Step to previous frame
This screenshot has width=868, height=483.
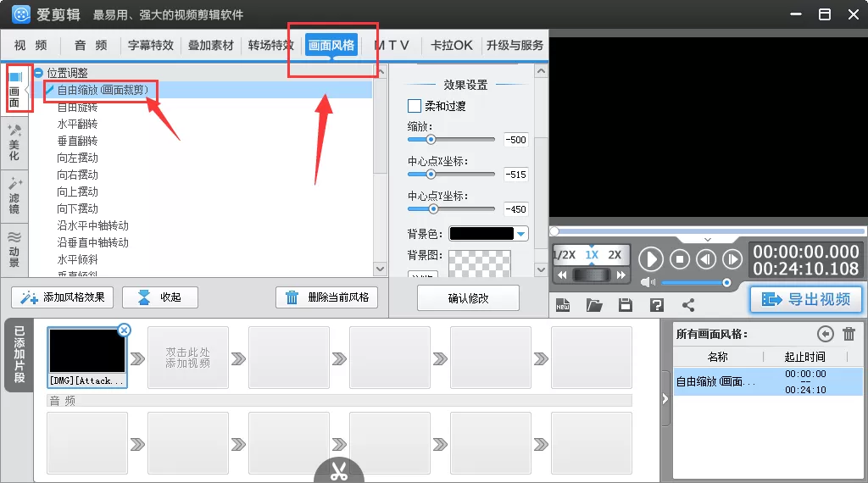706,259
